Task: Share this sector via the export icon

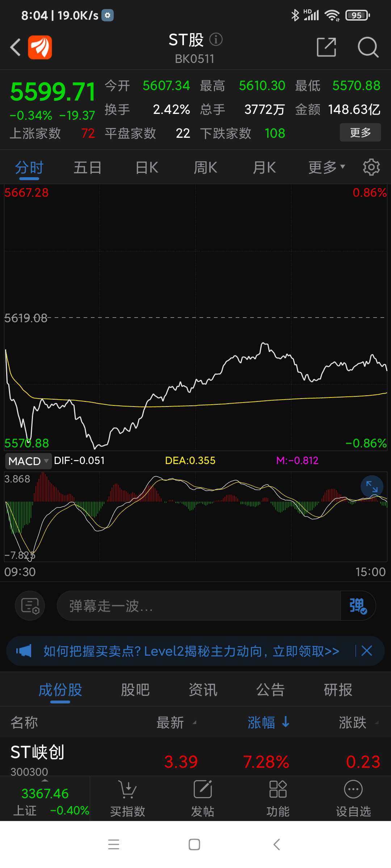Action: [x=326, y=47]
